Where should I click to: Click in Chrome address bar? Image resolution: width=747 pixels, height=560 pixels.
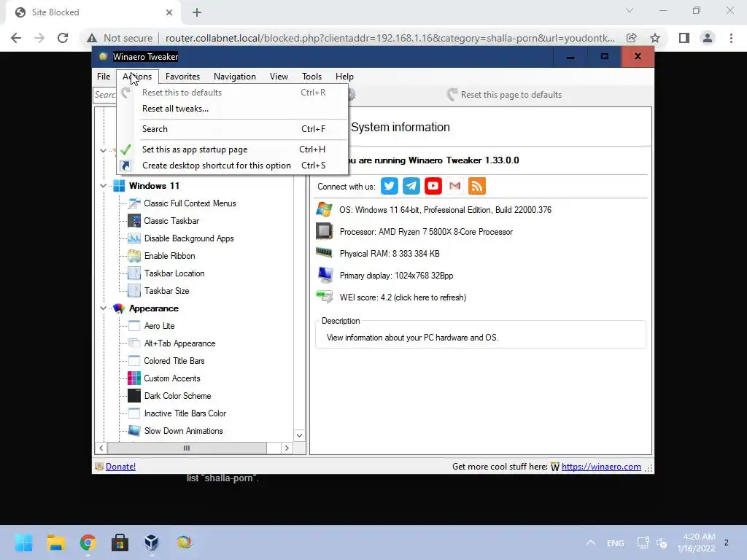pos(390,38)
